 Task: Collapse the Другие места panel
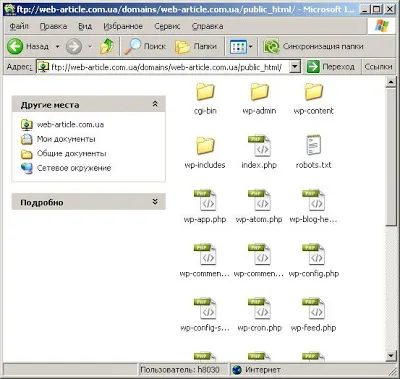155,104
